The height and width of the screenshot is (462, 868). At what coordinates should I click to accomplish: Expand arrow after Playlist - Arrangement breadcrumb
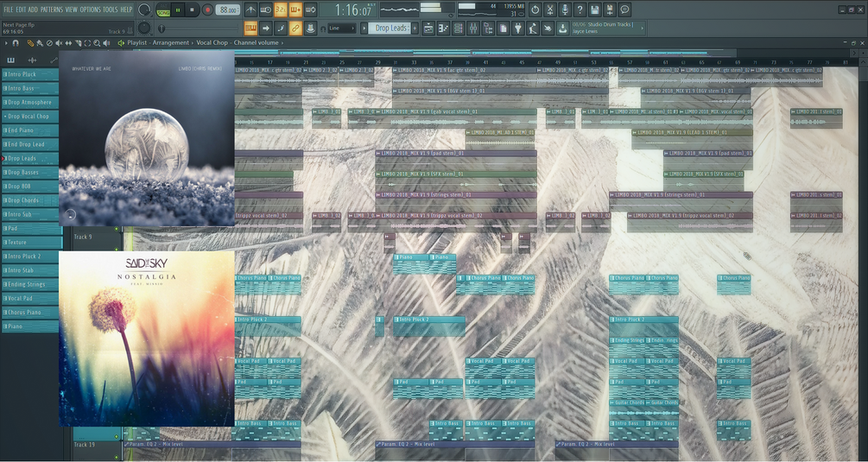[193, 42]
